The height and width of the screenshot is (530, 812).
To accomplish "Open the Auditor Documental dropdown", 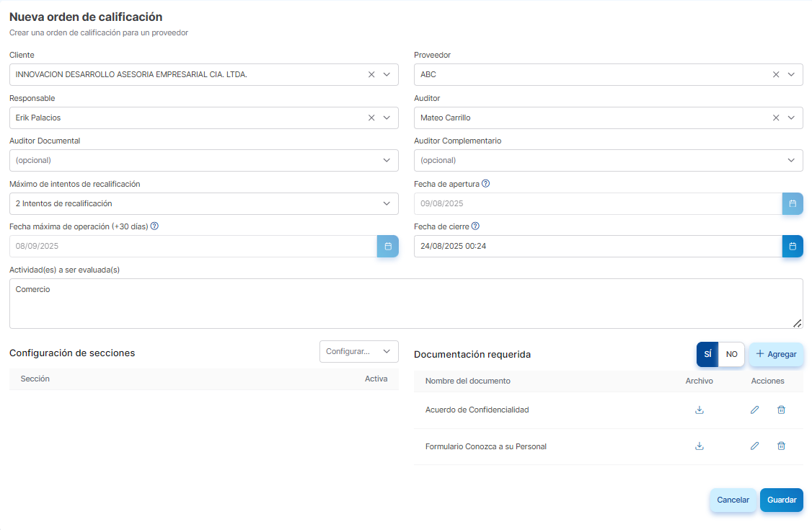I will 203,160.
